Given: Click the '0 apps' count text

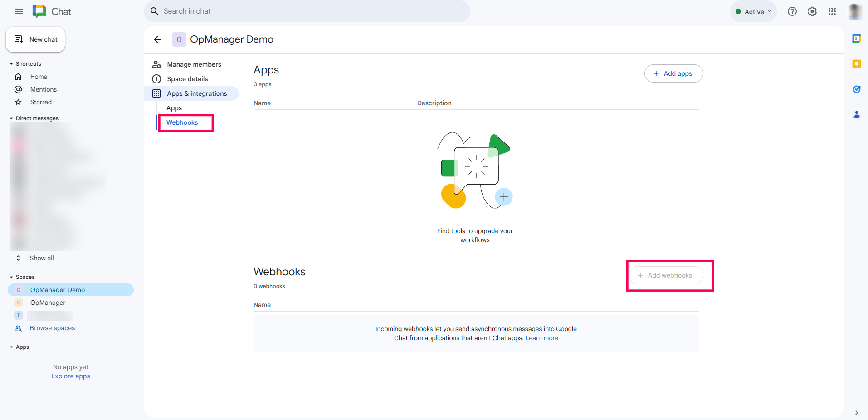Looking at the screenshot, I should pyautogui.click(x=263, y=84).
